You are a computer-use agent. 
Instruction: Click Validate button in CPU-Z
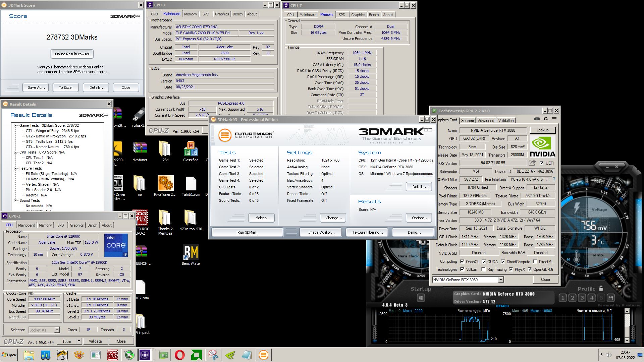pyautogui.click(x=95, y=341)
